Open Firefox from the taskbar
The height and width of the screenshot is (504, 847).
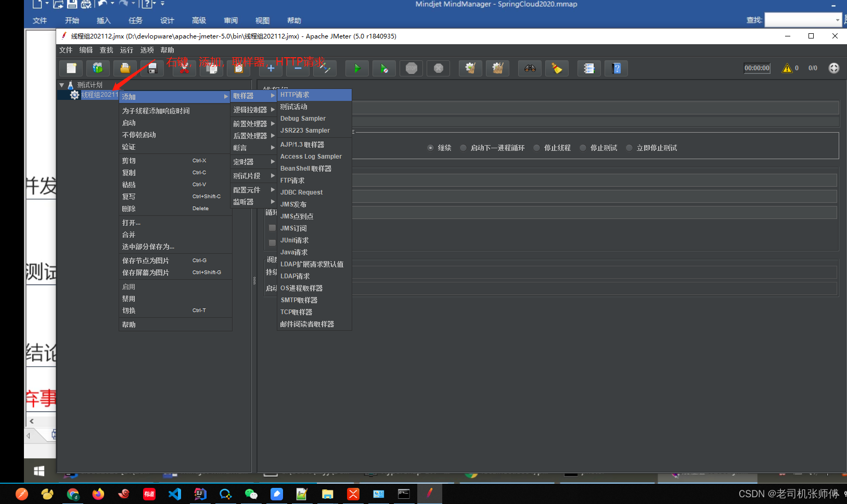[x=98, y=494]
